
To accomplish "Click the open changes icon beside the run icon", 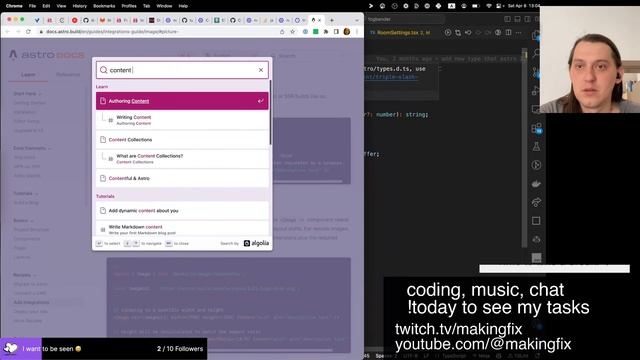I will (x=458, y=32).
